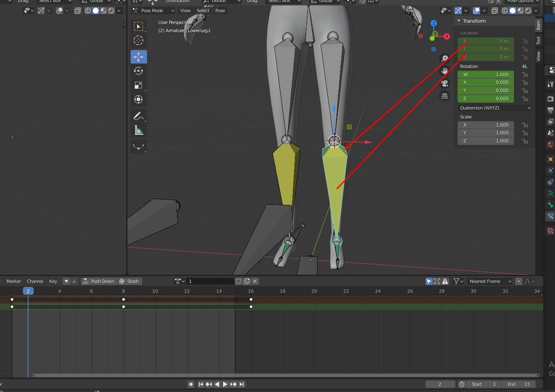The height and width of the screenshot is (392, 555).
Task: Zoom in using the magnifier icon in viewport
Action: [444, 58]
